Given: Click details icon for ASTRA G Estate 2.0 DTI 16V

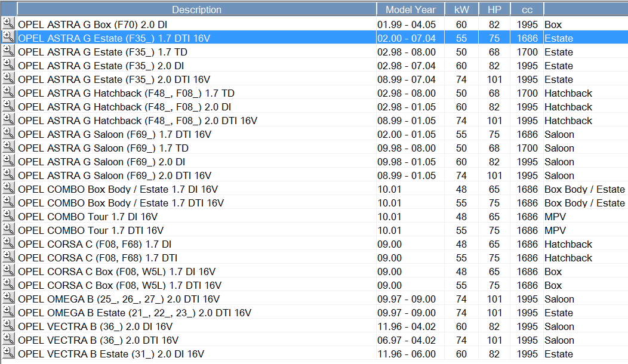Looking at the screenshot, I should coord(8,78).
